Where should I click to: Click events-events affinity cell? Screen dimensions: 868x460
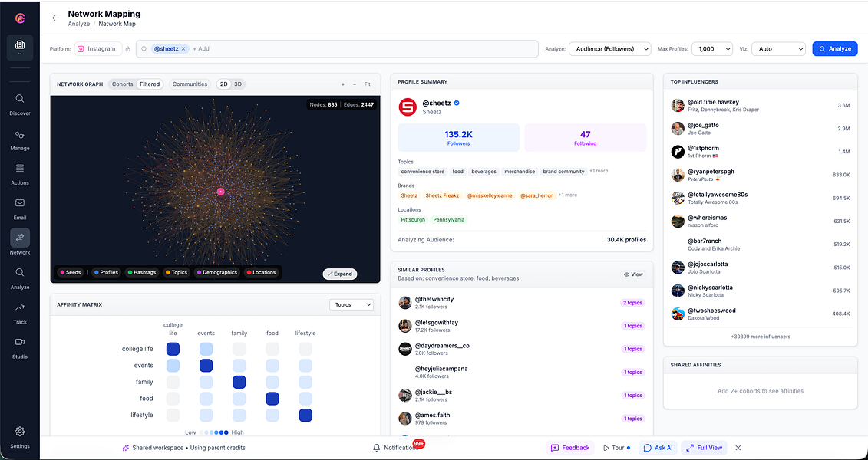pos(206,366)
